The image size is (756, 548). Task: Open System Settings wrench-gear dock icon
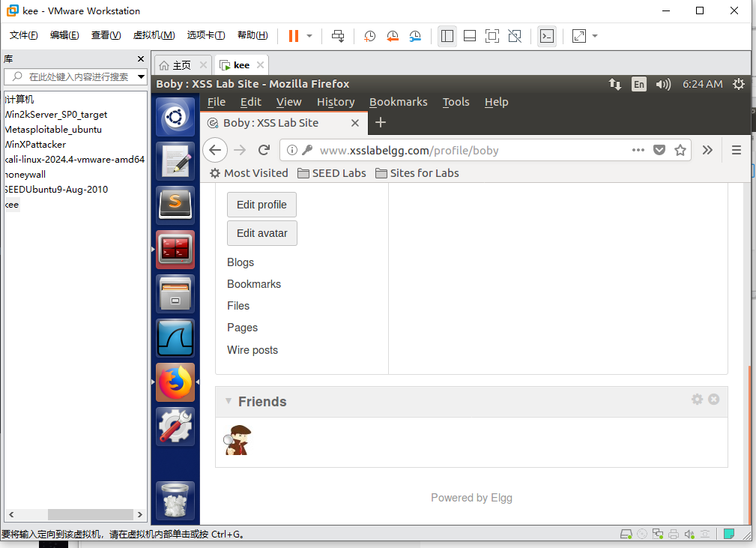pyautogui.click(x=175, y=427)
